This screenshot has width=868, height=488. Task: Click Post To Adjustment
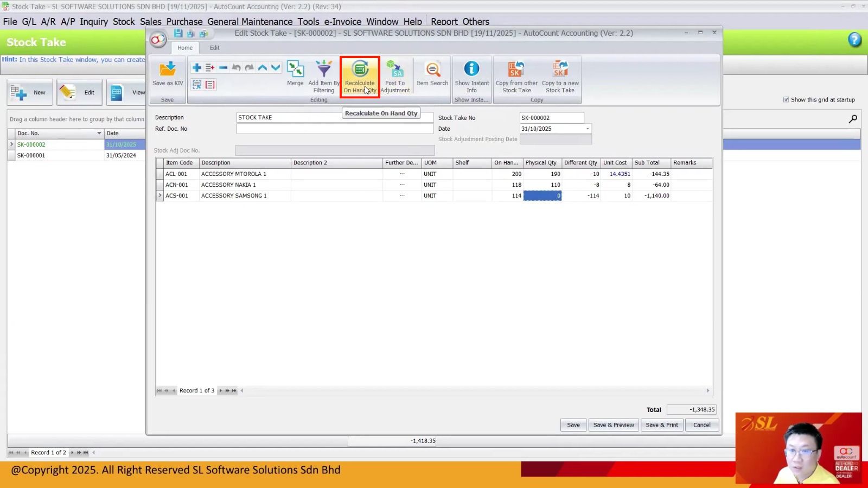pos(395,77)
